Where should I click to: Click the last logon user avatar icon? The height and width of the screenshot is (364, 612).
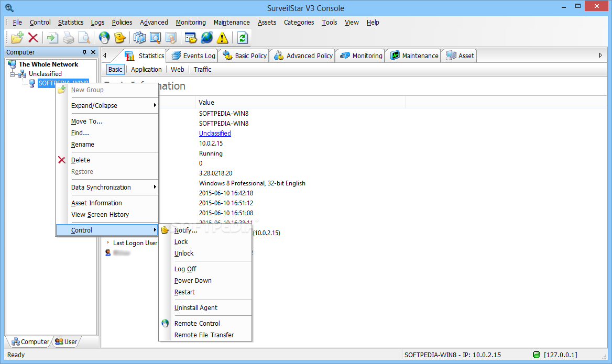pos(108,253)
